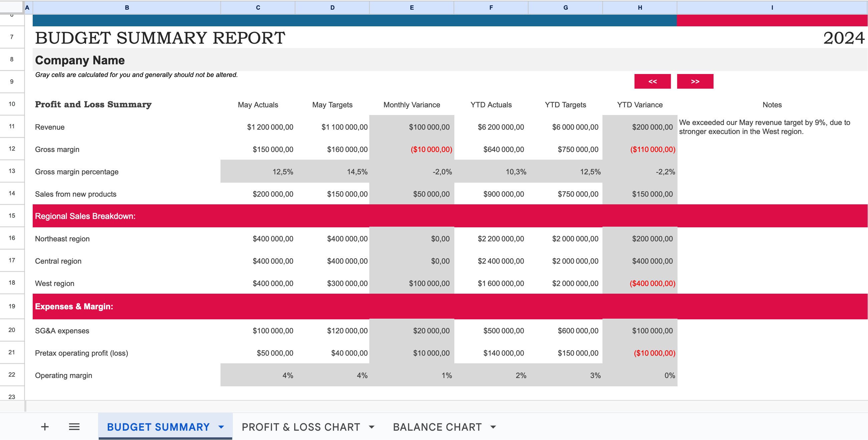The height and width of the screenshot is (440, 868).
Task: Open the Budget Summary tab dropdown arrow
Action: click(x=221, y=427)
